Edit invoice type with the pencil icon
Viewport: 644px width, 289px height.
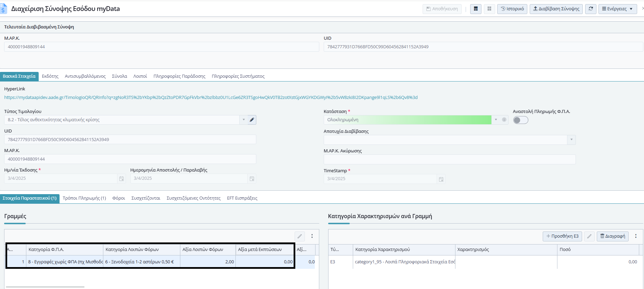tap(252, 120)
